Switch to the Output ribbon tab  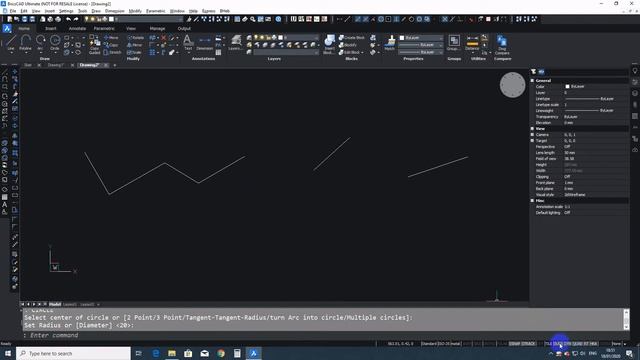184,29
